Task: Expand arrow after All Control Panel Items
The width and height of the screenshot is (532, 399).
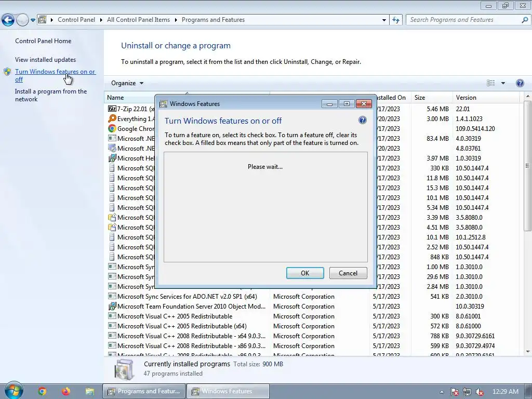Action: coord(176,20)
